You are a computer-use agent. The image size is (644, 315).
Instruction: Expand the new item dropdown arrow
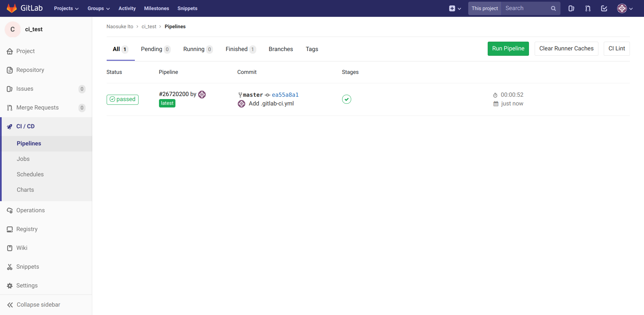point(459,9)
